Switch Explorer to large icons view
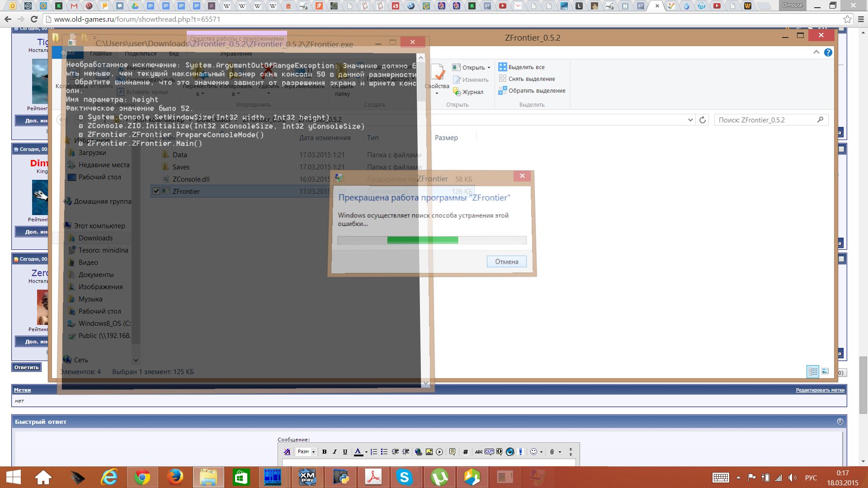Viewport: 868px width, 488px height. (825, 371)
